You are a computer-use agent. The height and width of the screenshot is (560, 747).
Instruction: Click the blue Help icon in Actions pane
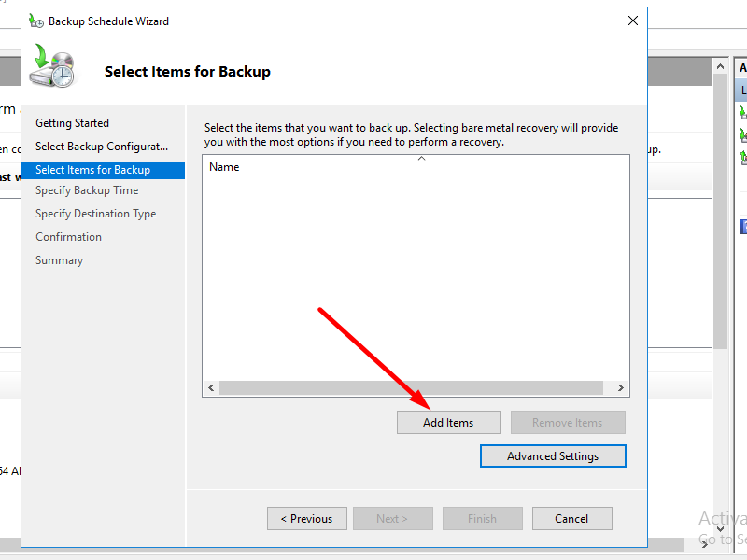point(743,227)
